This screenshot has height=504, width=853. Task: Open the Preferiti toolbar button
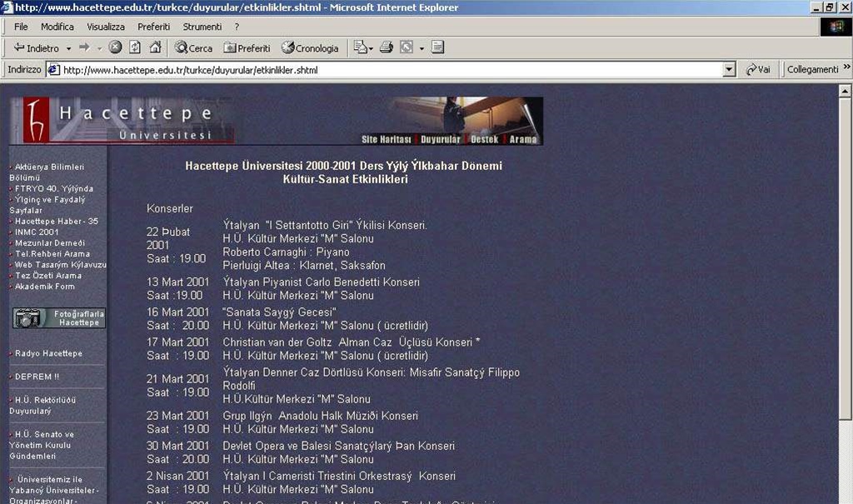pyautogui.click(x=247, y=47)
